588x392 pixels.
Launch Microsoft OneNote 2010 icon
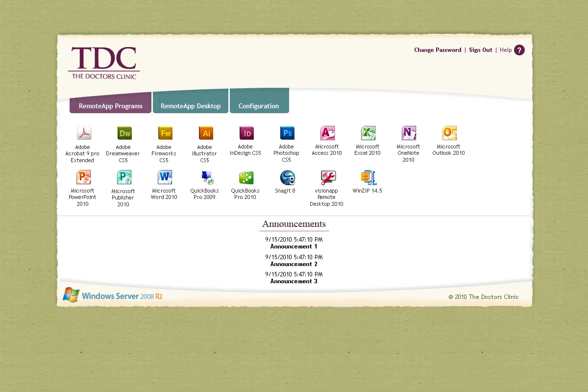409,133
